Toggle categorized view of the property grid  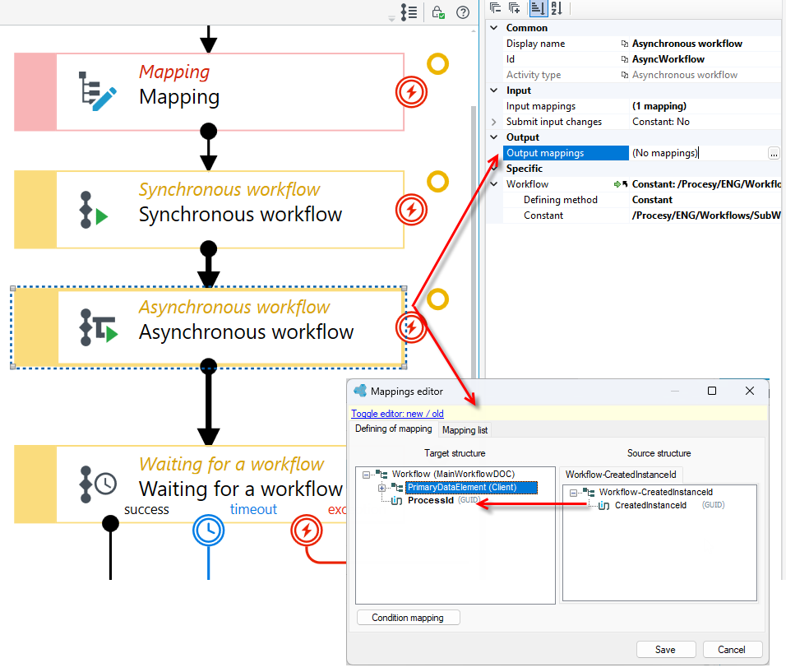pyautogui.click(x=538, y=7)
